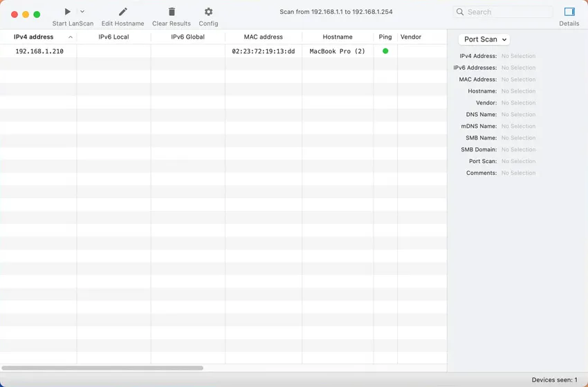
Task: Toggle the Details sidebar panel icon
Action: [569, 12]
